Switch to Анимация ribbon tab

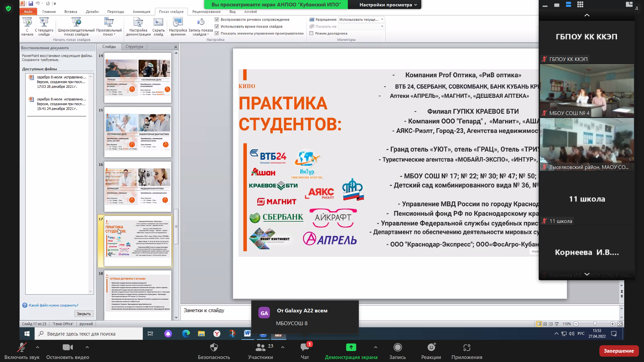[142, 12]
